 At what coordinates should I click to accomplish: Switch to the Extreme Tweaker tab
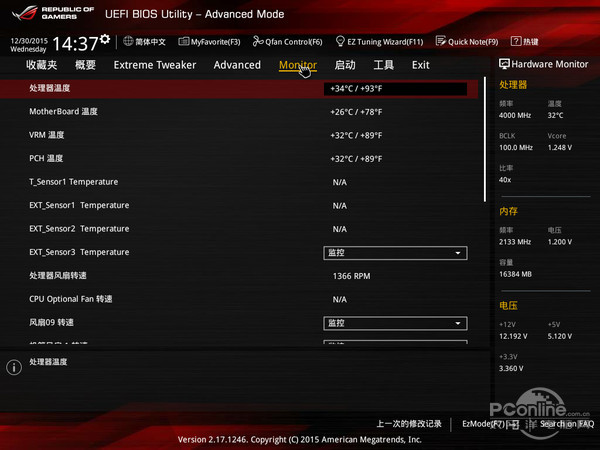pyautogui.click(x=155, y=65)
